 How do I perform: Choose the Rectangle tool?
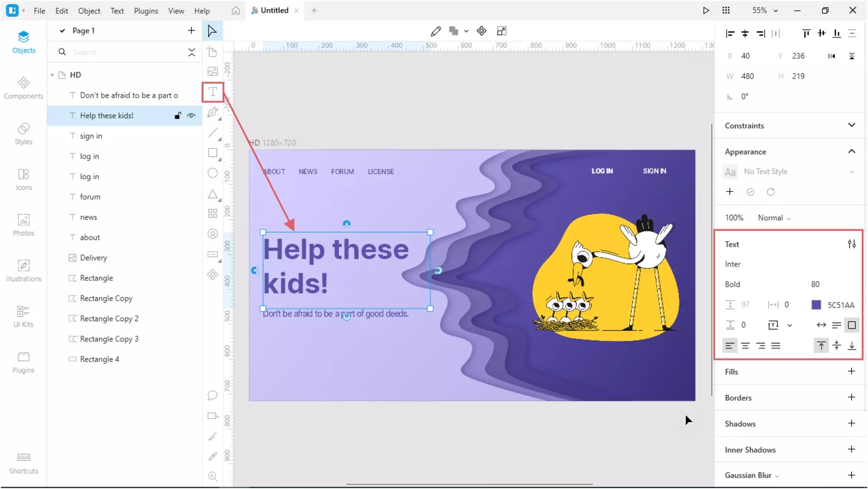[212, 153]
